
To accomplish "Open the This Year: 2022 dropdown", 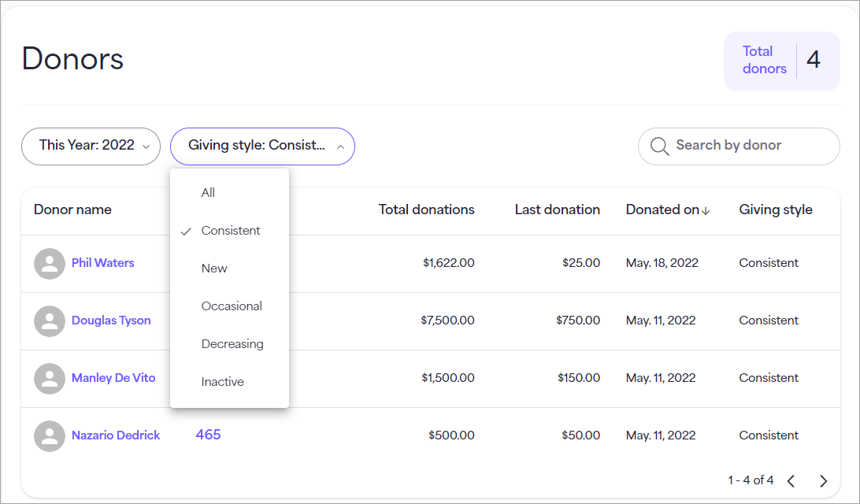I will [91, 146].
